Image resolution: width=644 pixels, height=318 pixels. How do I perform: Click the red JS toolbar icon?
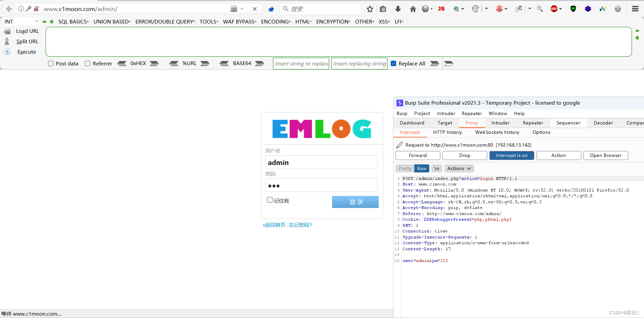click(441, 9)
